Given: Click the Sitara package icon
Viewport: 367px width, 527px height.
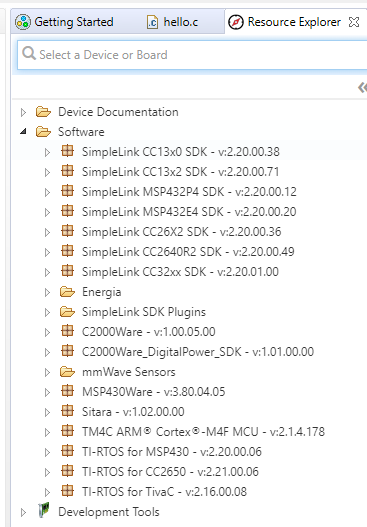Looking at the screenshot, I should (x=68, y=411).
